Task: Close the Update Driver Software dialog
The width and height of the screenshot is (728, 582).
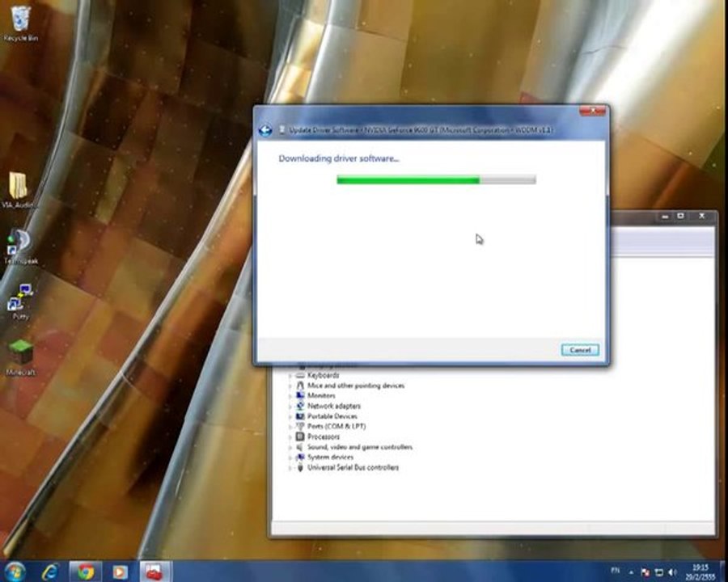Action: [x=592, y=111]
